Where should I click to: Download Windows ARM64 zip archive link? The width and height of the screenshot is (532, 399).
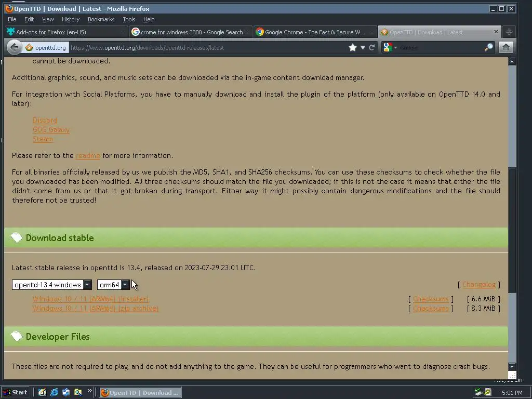click(x=96, y=309)
